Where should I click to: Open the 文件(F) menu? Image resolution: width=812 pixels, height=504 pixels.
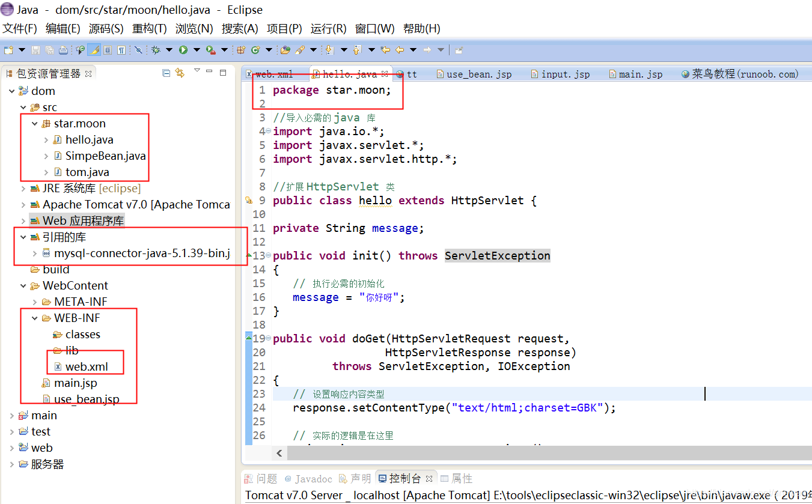click(x=20, y=29)
